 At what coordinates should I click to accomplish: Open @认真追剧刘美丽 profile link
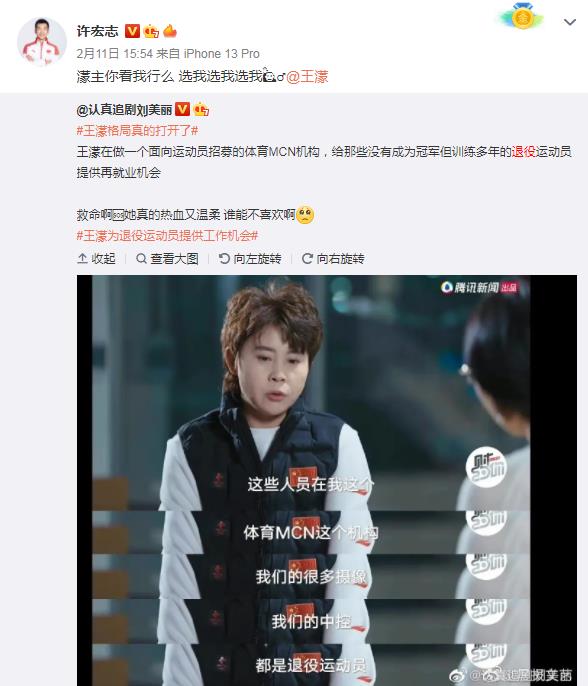(x=124, y=110)
